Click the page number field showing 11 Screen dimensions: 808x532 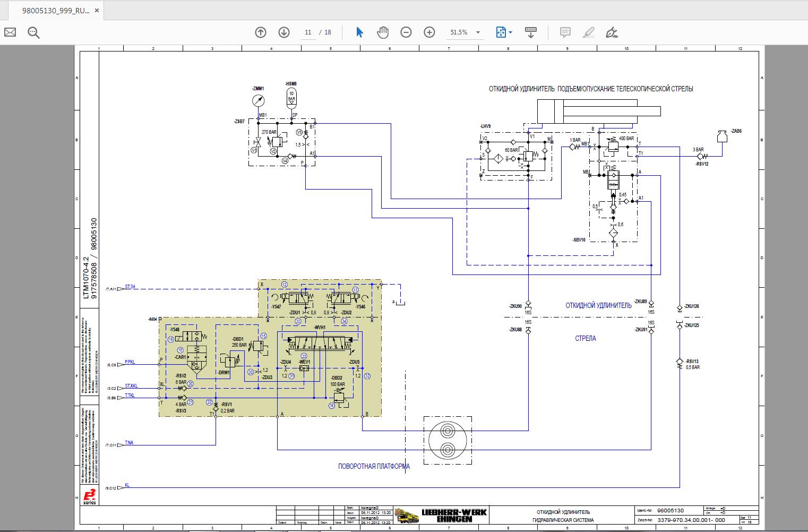click(x=308, y=32)
